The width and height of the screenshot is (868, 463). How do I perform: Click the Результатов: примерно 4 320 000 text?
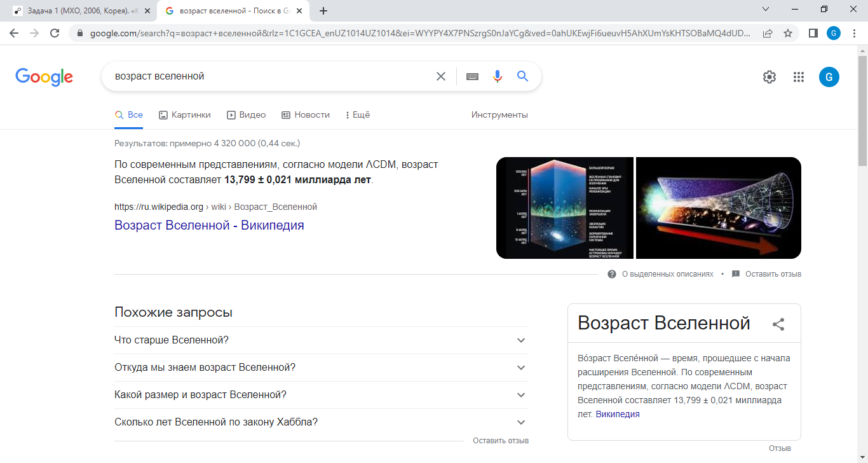click(x=207, y=143)
